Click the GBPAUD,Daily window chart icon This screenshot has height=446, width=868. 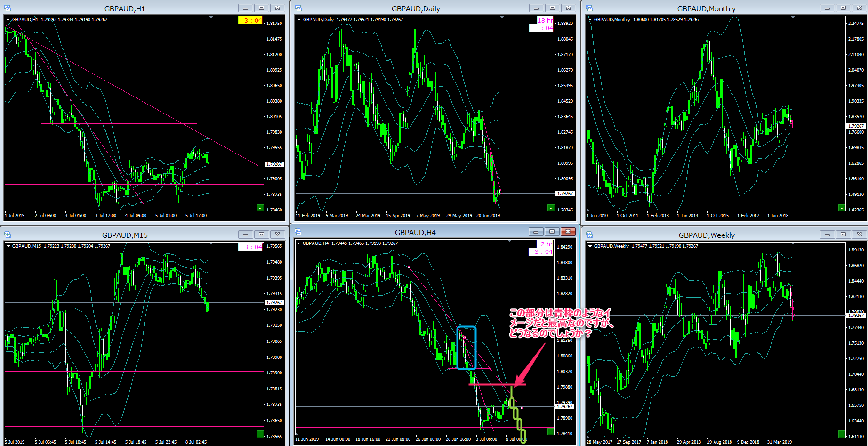pyautogui.click(x=298, y=8)
